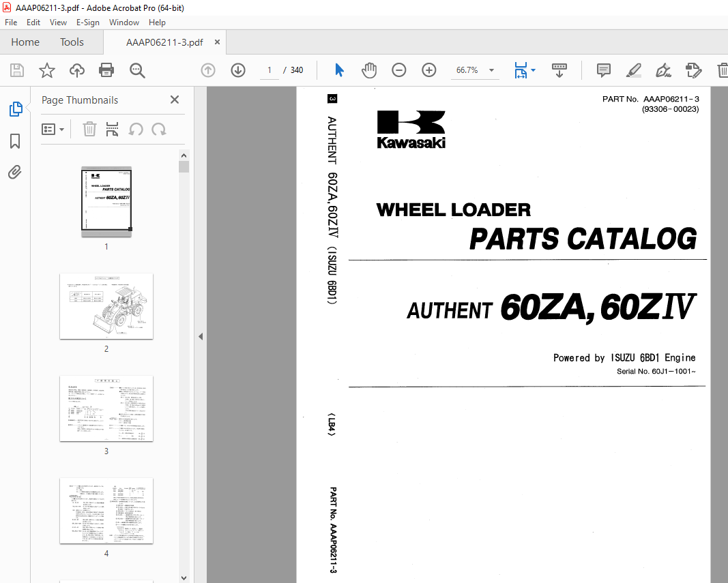728x583 pixels.
Task: Open the Edit menu
Action: point(33,23)
